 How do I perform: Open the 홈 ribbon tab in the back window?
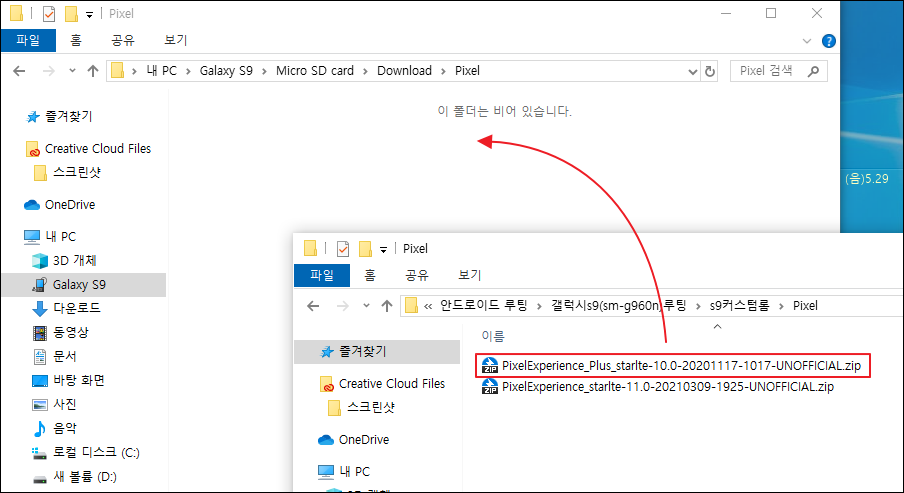pos(76,40)
